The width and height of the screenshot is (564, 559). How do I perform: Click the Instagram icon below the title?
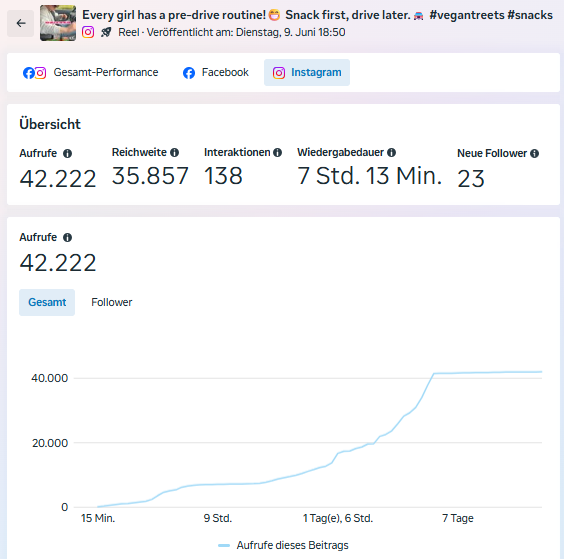[88, 32]
